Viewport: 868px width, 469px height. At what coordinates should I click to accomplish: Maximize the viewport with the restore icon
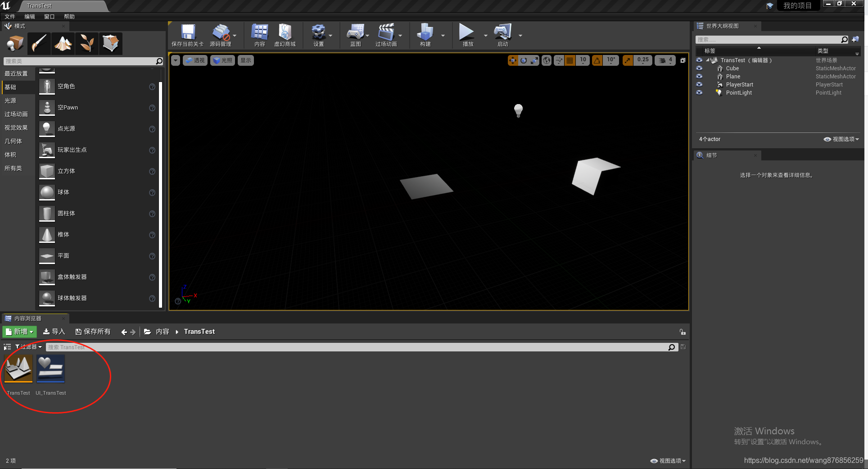(x=683, y=60)
